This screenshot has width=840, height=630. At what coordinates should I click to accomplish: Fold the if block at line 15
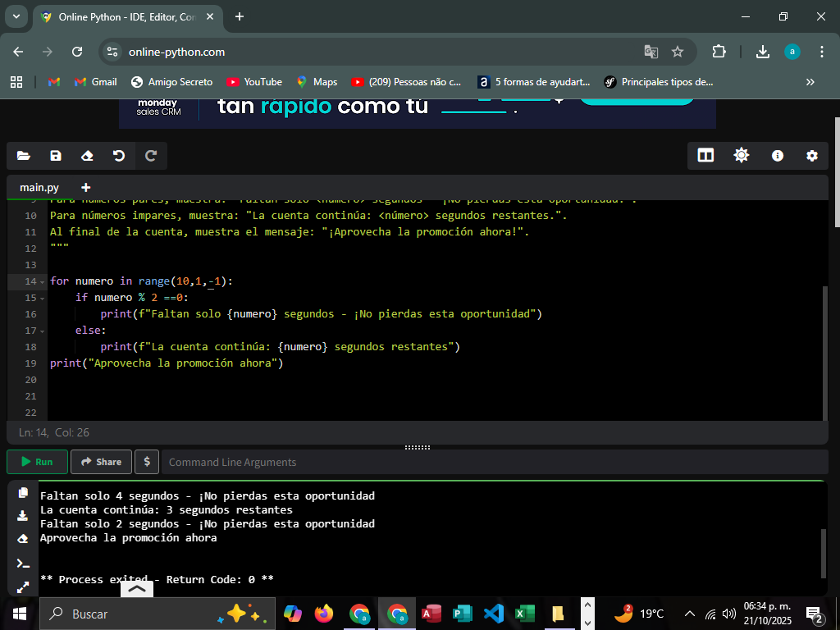click(43, 298)
